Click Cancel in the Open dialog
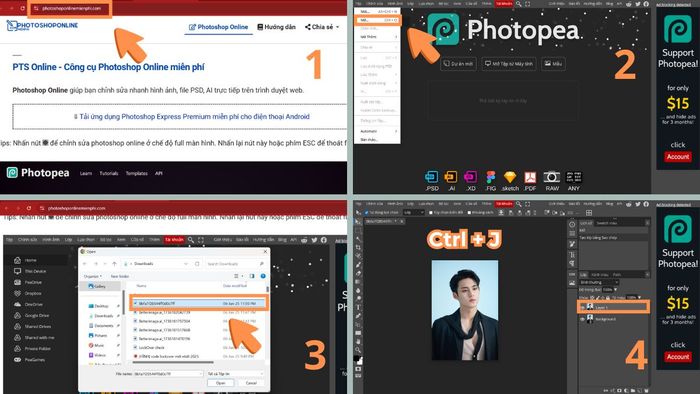This screenshot has height=394, width=700. 251,383
